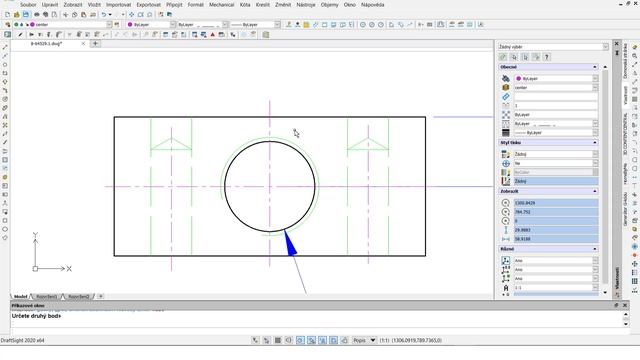Click the help question mark in Properties
The width and height of the screenshot is (640, 360).
tap(547, 57)
